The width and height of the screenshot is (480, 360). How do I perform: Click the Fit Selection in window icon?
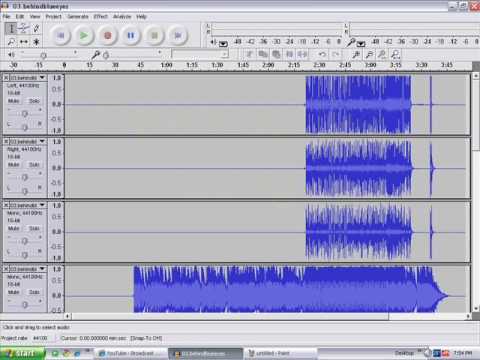382,54
